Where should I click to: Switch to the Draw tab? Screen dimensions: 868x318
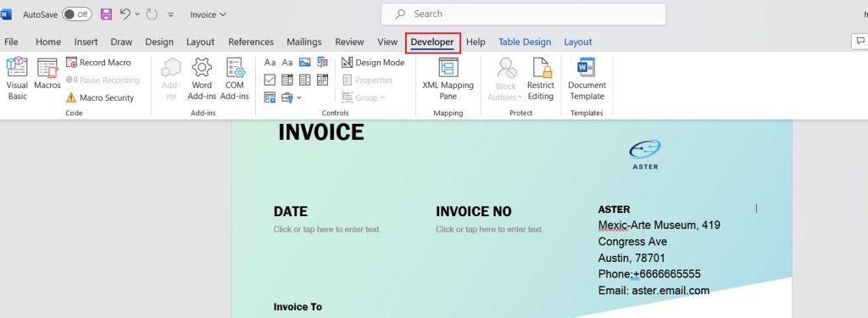click(121, 42)
